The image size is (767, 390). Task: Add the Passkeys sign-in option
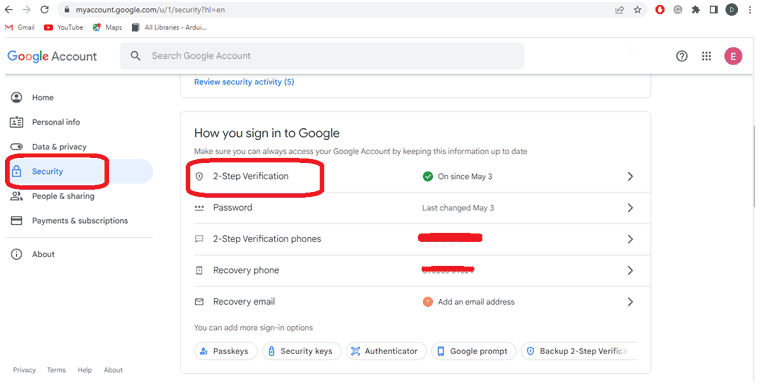click(226, 351)
